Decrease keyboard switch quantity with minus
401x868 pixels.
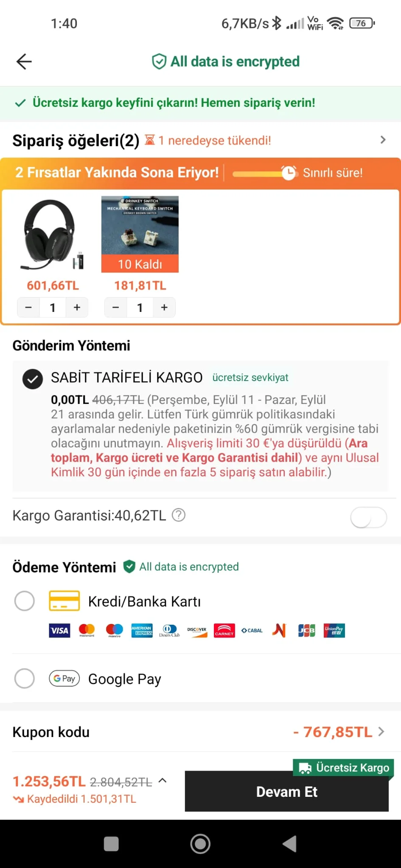click(115, 307)
